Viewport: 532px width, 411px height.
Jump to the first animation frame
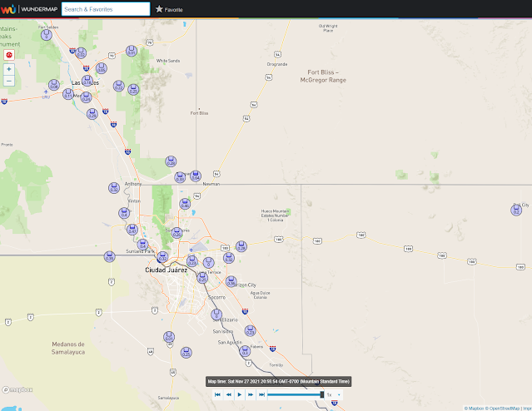click(217, 394)
